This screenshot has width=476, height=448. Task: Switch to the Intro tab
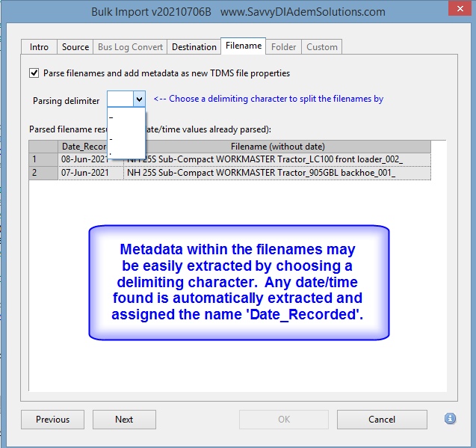pos(39,47)
